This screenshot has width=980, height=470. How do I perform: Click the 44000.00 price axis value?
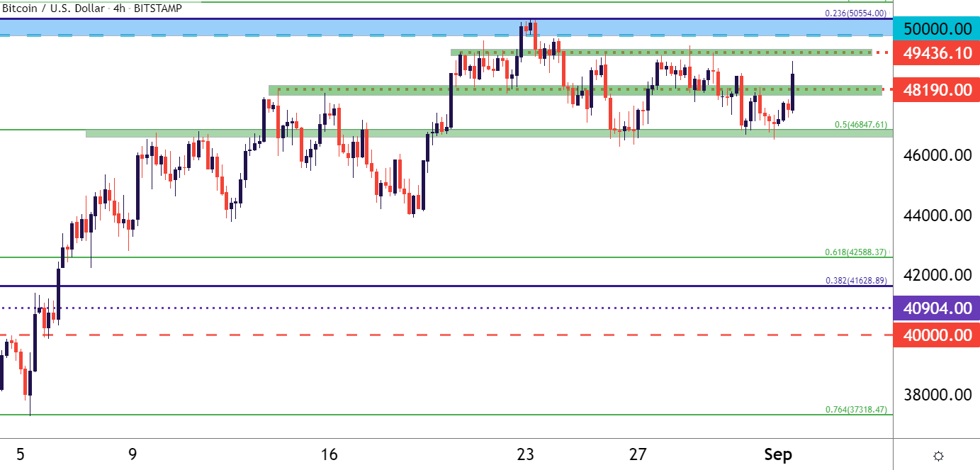pyautogui.click(x=937, y=216)
